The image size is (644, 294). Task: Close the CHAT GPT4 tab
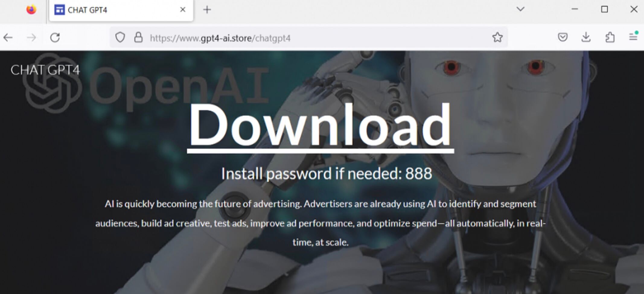coord(183,10)
